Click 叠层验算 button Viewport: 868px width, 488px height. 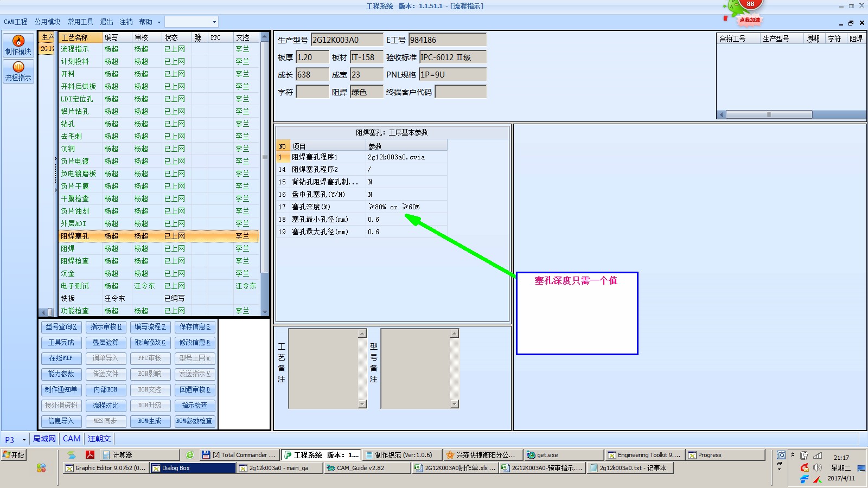106,343
